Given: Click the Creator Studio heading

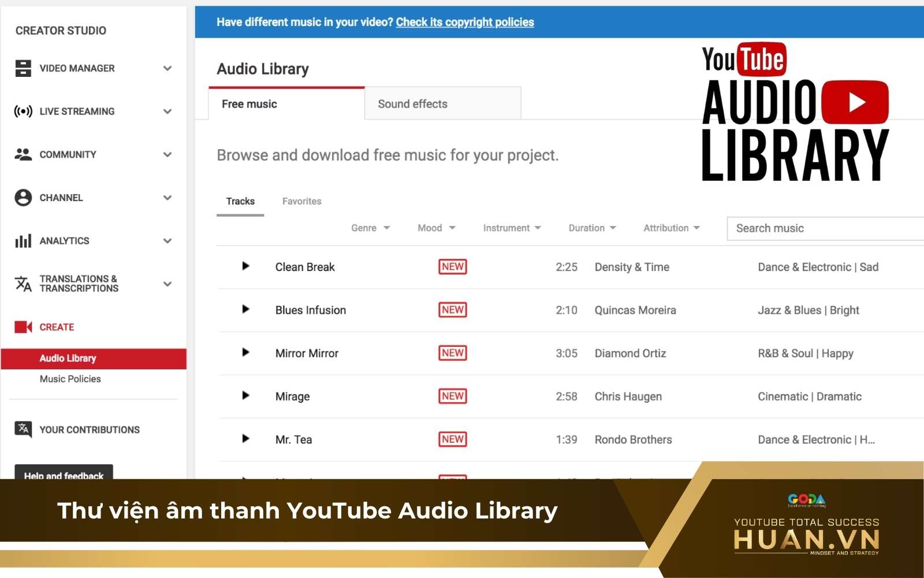Looking at the screenshot, I should (61, 31).
